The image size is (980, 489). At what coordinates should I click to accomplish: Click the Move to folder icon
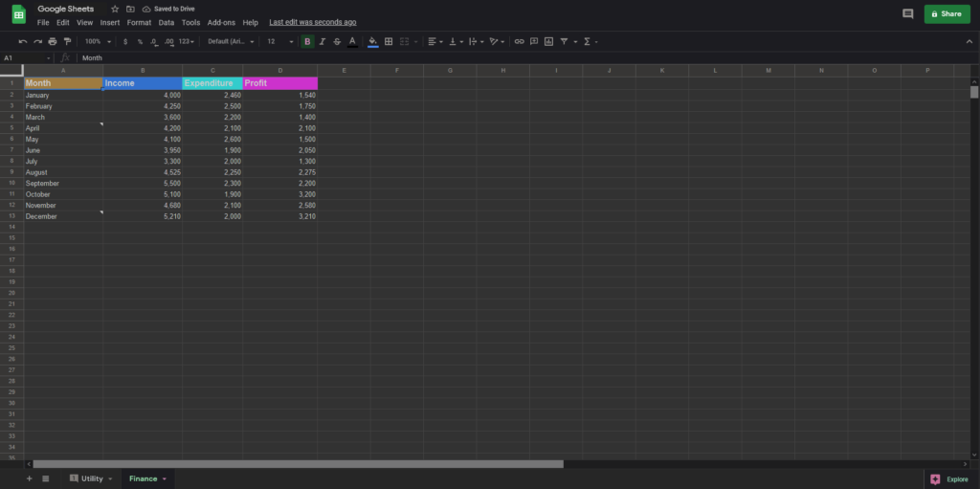click(130, 9)
